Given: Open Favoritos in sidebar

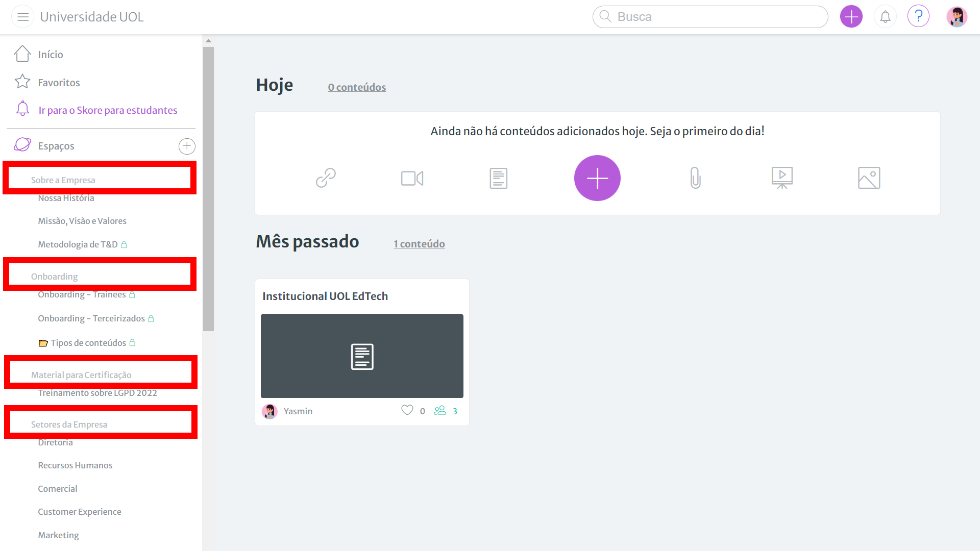Looking at the screenshot, I should click(x=59, y=83).
